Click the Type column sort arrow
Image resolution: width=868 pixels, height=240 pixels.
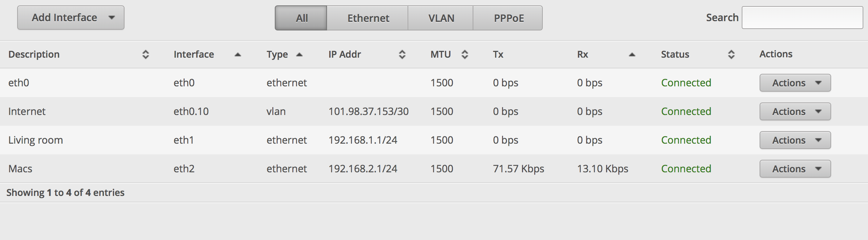pyautogui.click(x=299, y=54)
